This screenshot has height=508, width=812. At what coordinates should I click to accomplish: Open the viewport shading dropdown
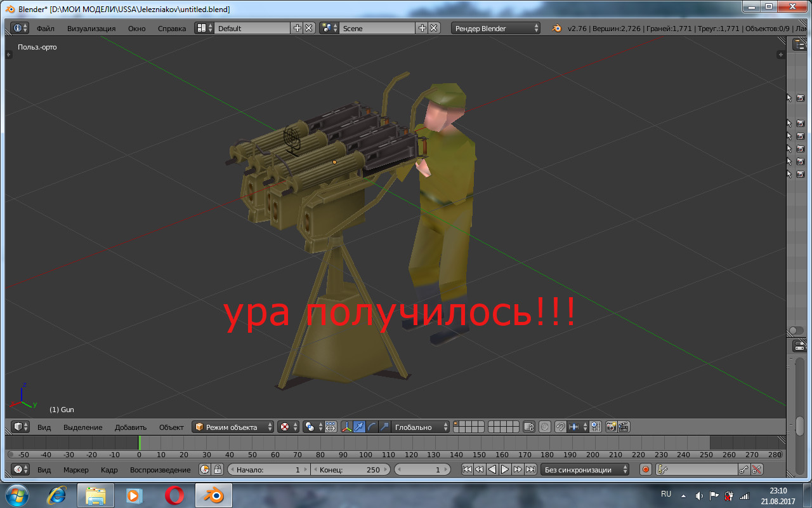coord(288,427)
